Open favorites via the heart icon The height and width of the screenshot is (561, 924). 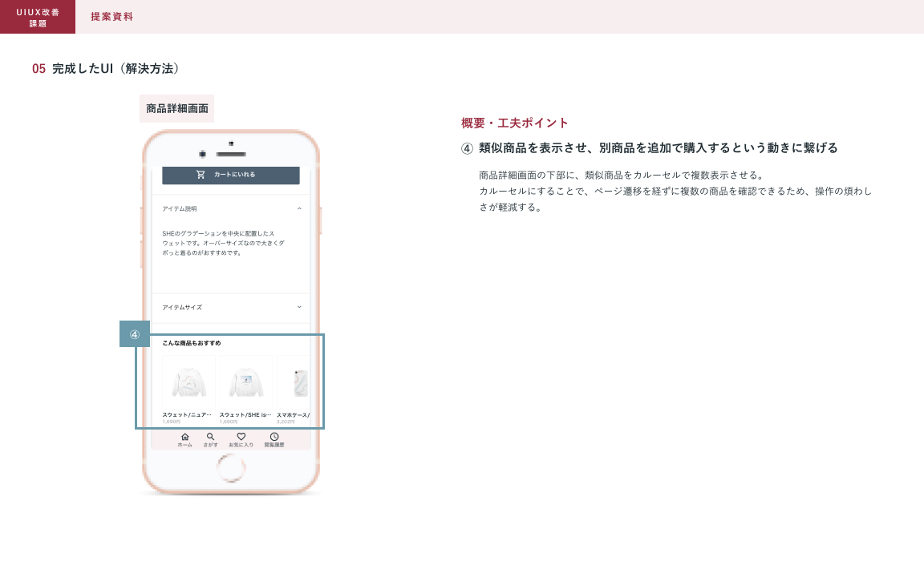click(x=241, y=437)
